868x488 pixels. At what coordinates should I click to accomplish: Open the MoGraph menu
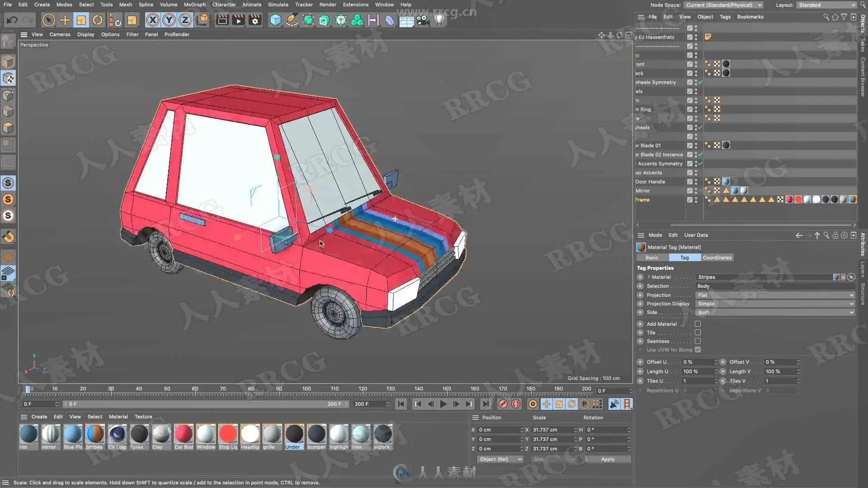point(194,5)
